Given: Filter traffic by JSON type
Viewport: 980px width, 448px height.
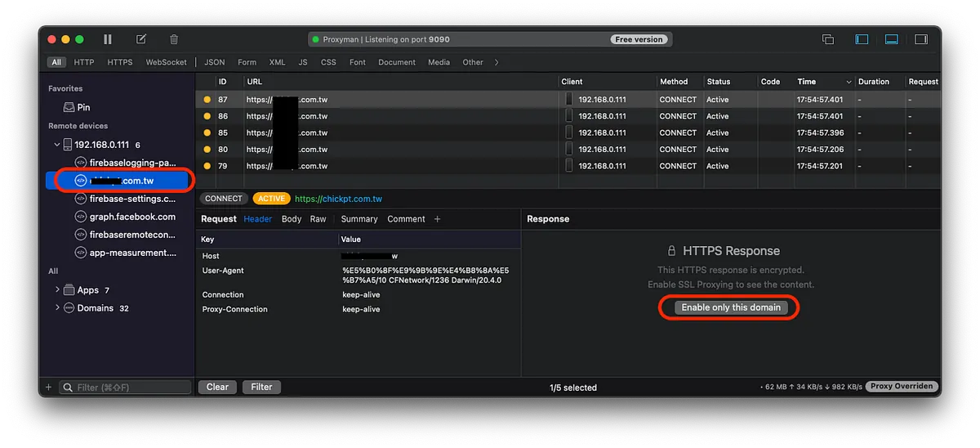Looking at the screenshot, I should coord(214,62).
